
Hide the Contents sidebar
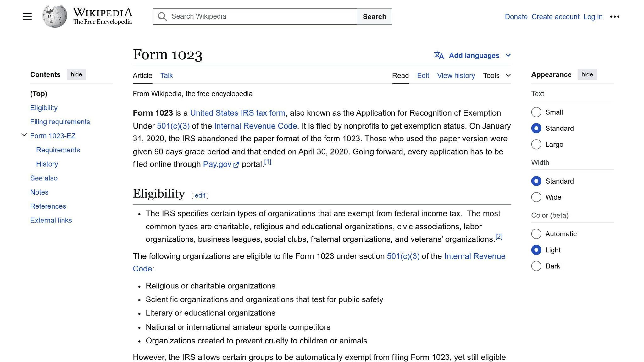tap(76, 74)
